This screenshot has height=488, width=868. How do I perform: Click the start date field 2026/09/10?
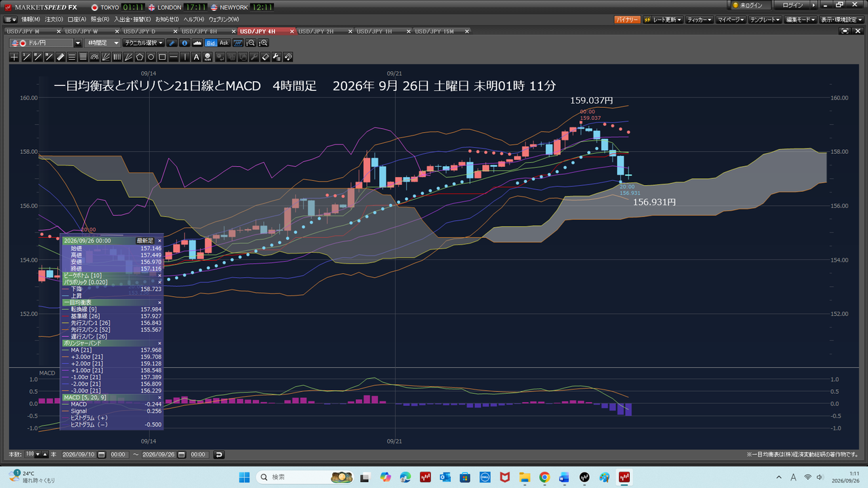(x=80, y=454)
